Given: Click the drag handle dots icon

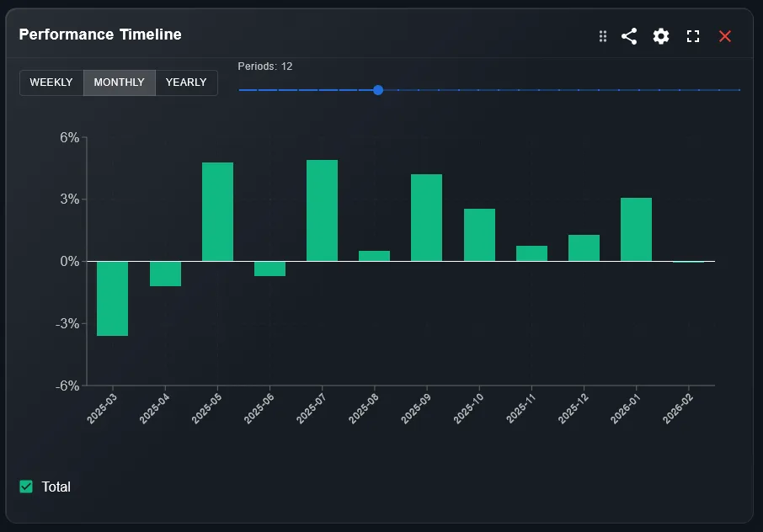Looking at the screenshot, I should click(602, 36).
